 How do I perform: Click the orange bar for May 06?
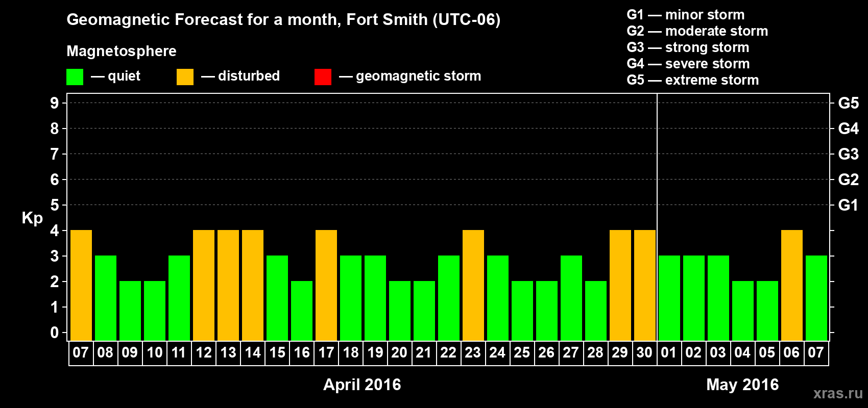792,286
